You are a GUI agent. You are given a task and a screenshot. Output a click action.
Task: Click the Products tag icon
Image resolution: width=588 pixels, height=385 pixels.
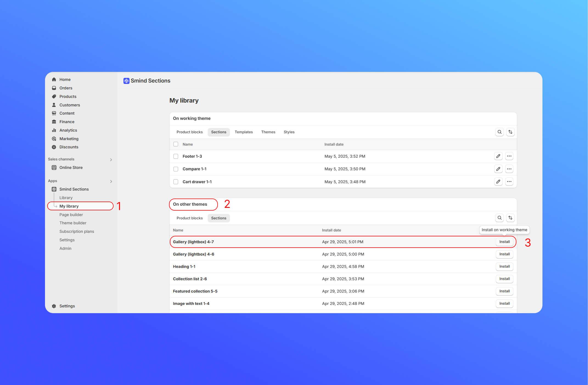[54, 97]
